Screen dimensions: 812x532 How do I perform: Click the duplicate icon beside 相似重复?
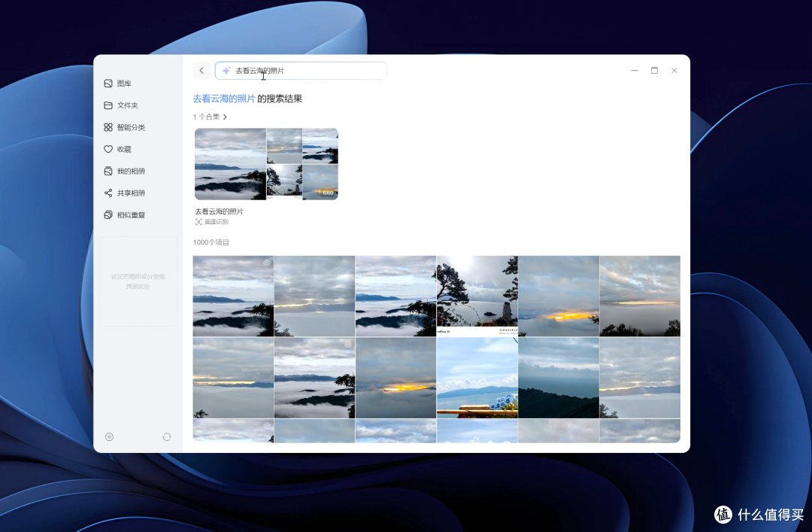coord(108,215)
